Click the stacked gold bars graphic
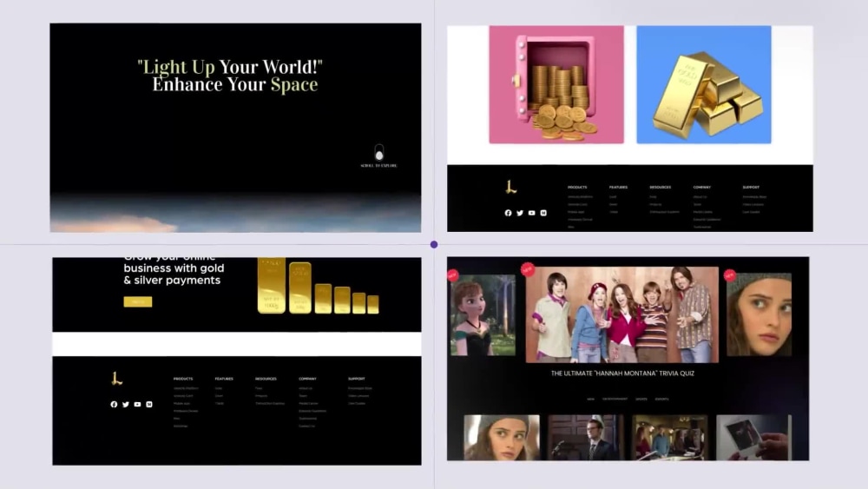 point(318,287)
